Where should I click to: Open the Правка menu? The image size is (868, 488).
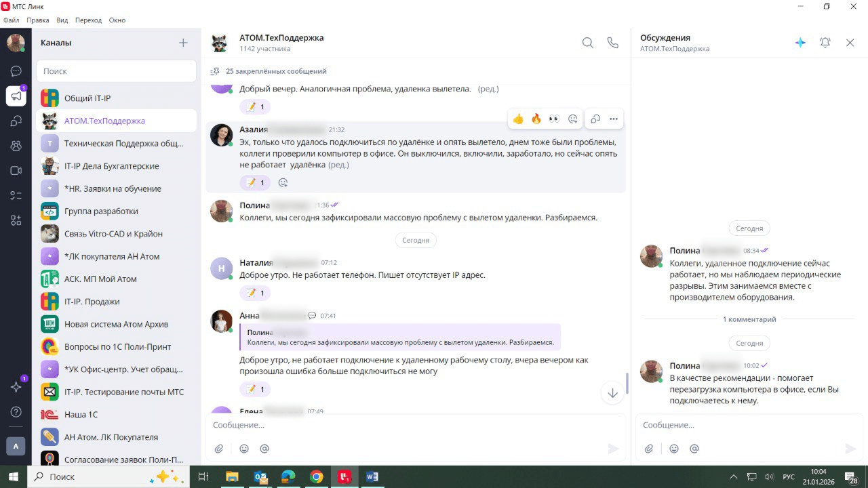[38, 20]
